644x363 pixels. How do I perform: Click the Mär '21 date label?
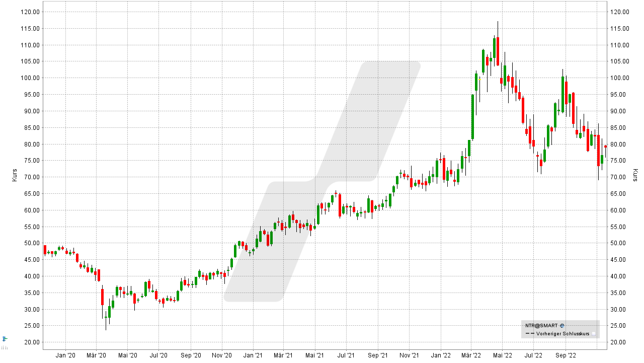[284, 355]
